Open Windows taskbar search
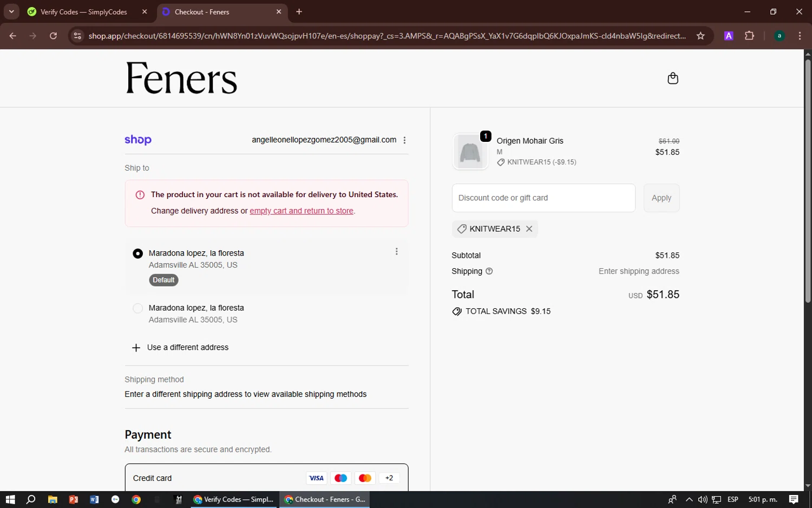Image resolution: width=812 pixels, height=508 pixels. (x=31, y=499)
